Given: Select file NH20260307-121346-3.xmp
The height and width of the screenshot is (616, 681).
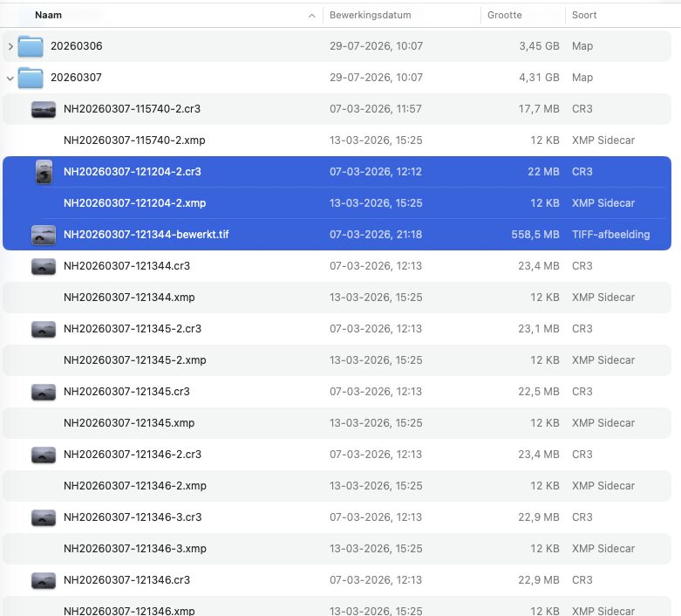Looking at the screenshot, I should [x=134, y=549].
